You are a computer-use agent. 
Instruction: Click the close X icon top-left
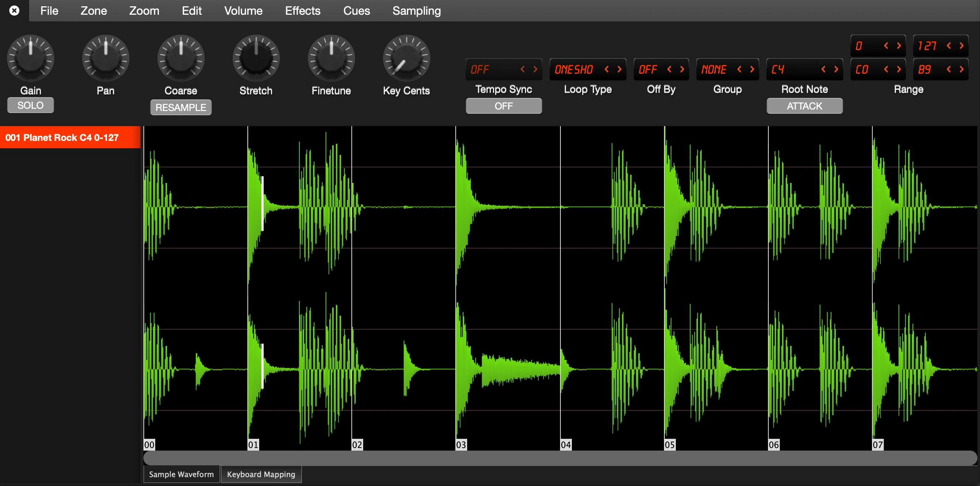14,10
